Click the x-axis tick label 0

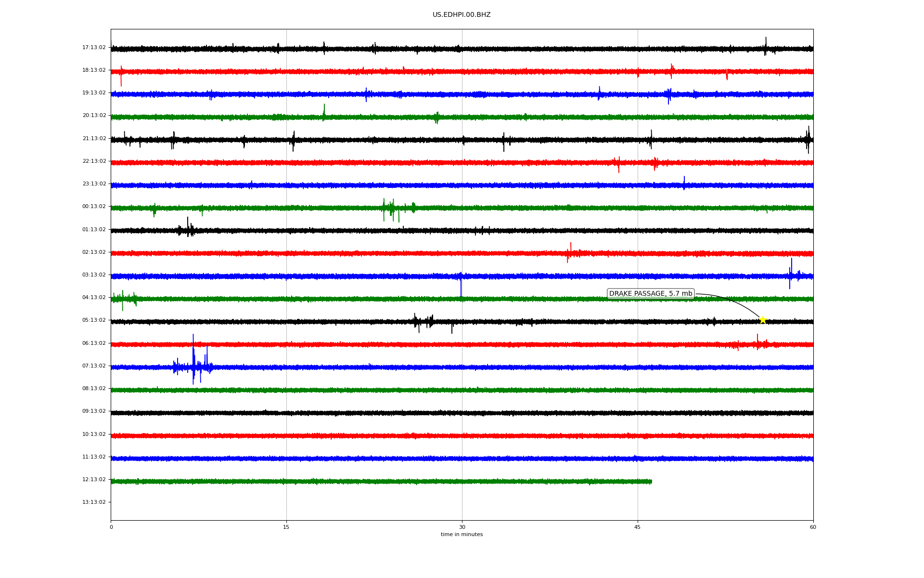(x=111, y=527)
